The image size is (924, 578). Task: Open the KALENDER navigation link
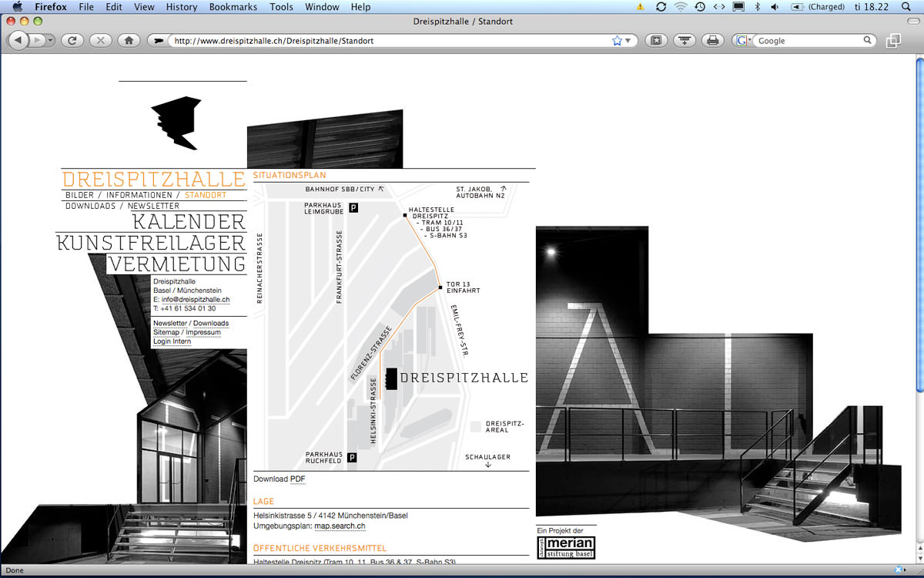coord(189,222)
